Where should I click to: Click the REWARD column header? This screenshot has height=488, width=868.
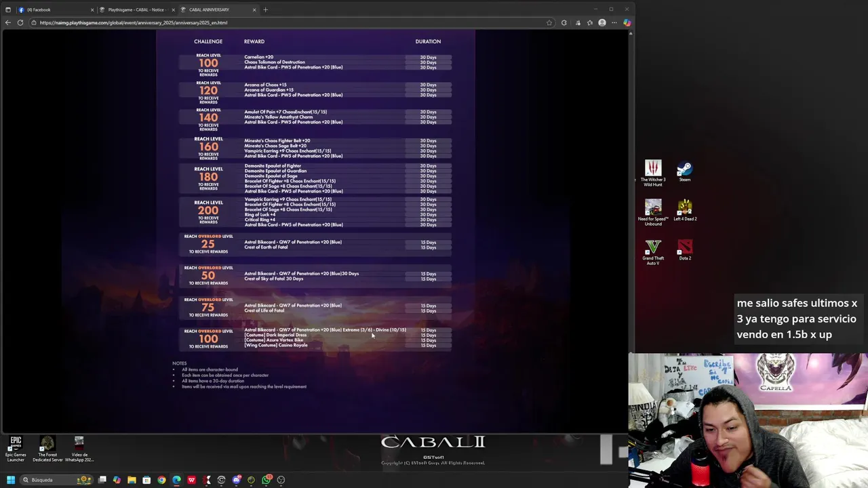click(254, 41)
